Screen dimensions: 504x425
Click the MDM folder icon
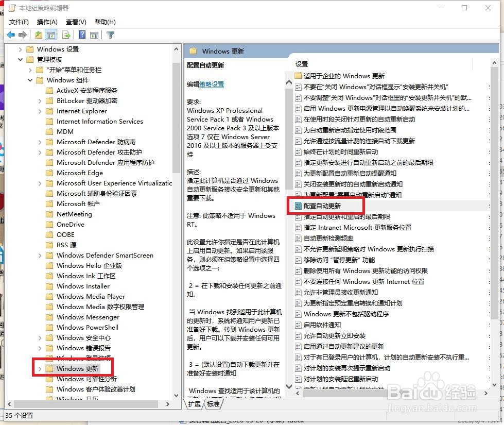[x=49, y=131]
